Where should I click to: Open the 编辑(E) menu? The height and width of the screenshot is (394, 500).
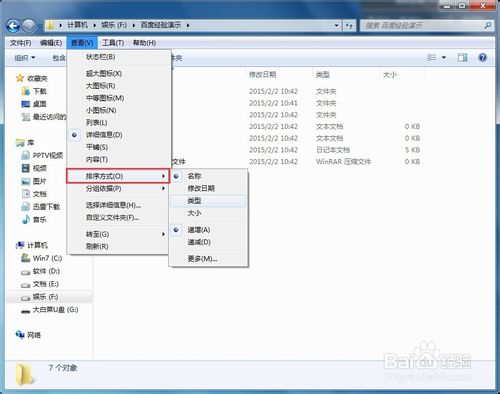pos(51,43)
